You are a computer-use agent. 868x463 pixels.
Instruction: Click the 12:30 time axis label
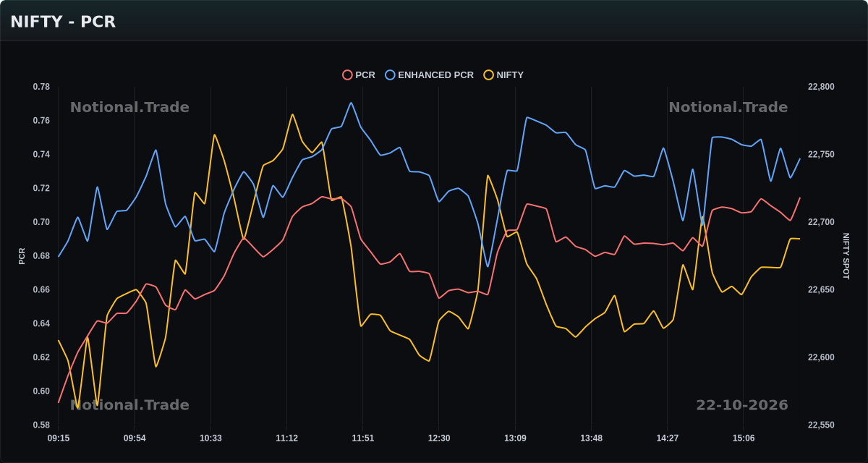pyautogui.click(x=439, y=438)
